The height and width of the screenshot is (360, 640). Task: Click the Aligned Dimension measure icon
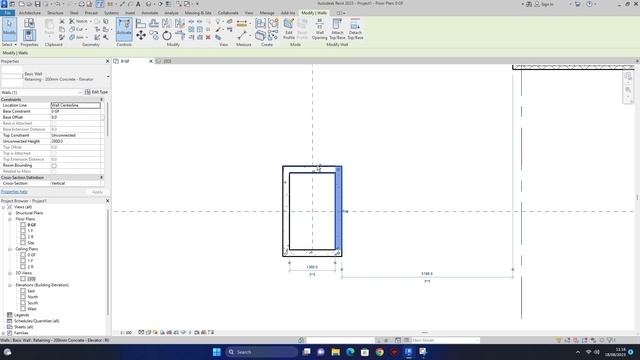point(242,23)
